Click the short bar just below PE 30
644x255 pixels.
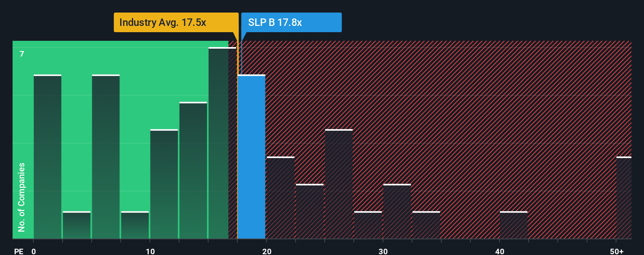368,225
